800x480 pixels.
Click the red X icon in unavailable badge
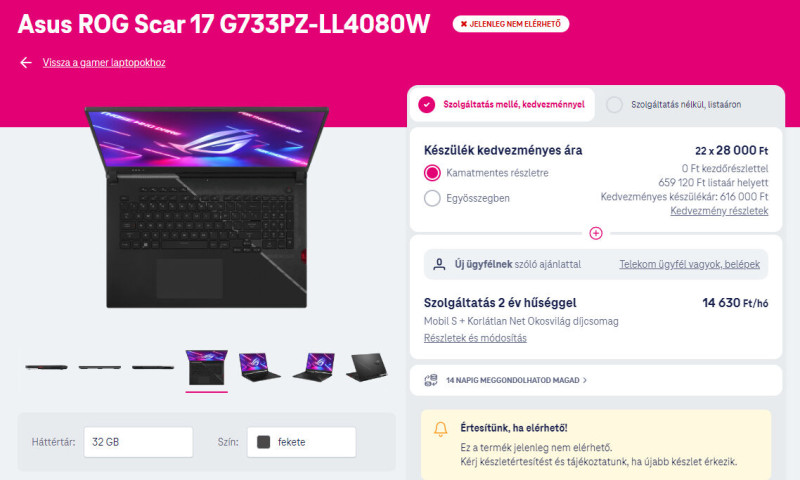coord(464,24)
